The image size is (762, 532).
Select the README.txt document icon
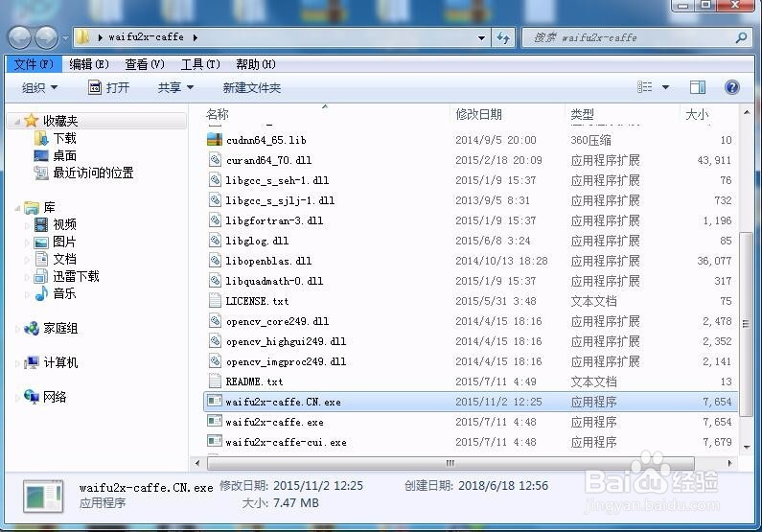215,382
